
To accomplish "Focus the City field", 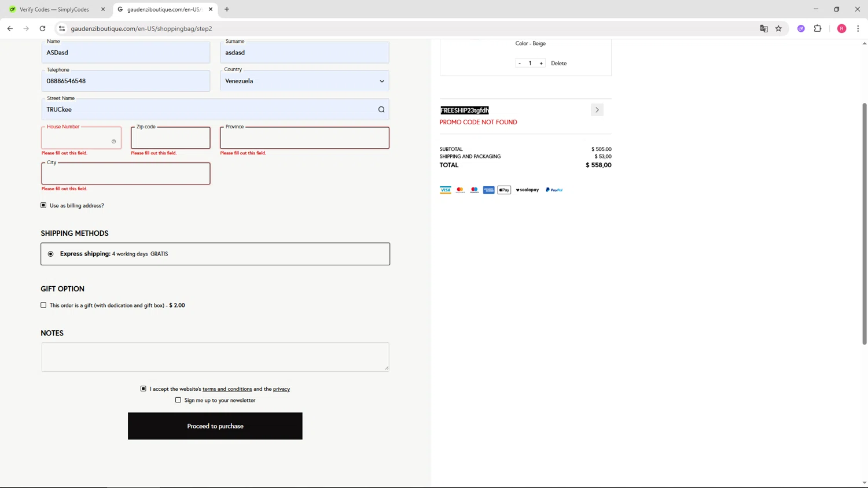I will (x=126, y=173).
